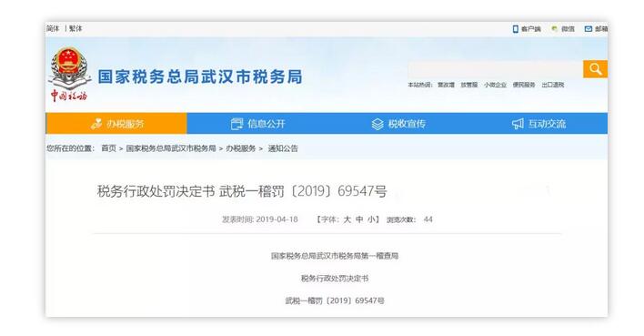This screenshot has width=644, height=336.
Task: Click breadcrumb 国家税务总局武汉市税务局
Action: (171, 148)
